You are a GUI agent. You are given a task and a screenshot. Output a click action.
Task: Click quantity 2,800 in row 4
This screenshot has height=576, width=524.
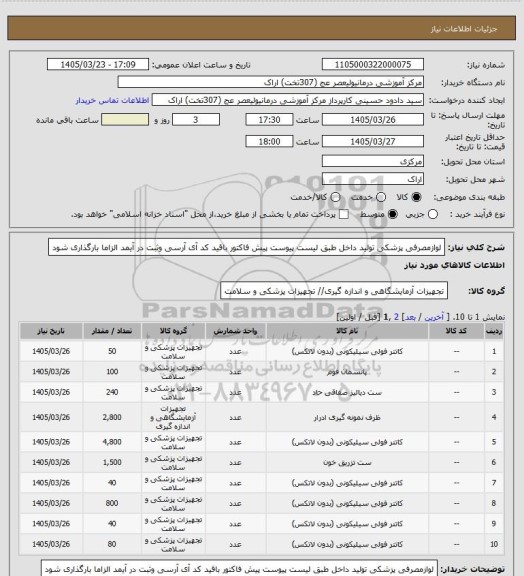tap(112, 417)
